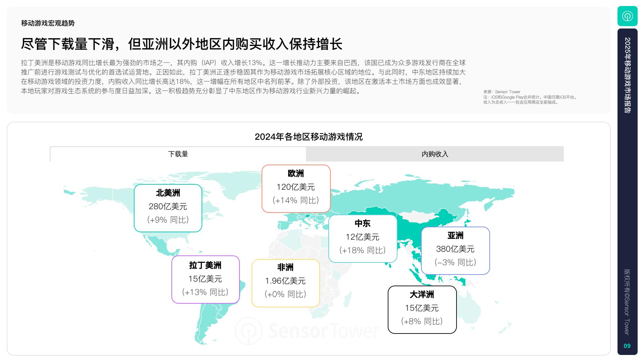
Task: Switch to the 下载量 tab
Action: click(x=178, y=154)
